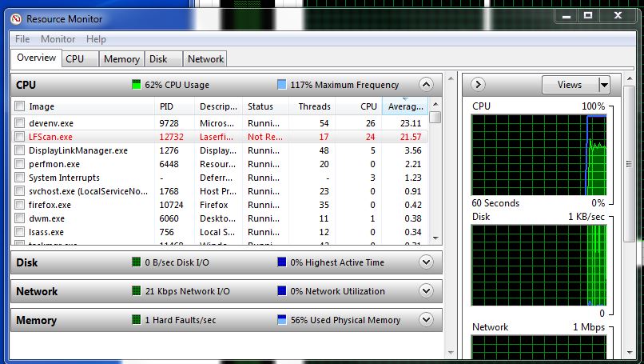644x364 pixels.
Task: Click the green CPU Usage indicator square
Action: click(x=137, y=85)
